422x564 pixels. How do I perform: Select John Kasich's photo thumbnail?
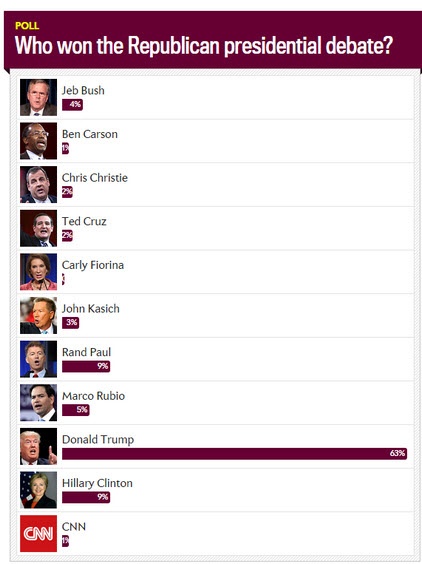pos(38,315)
